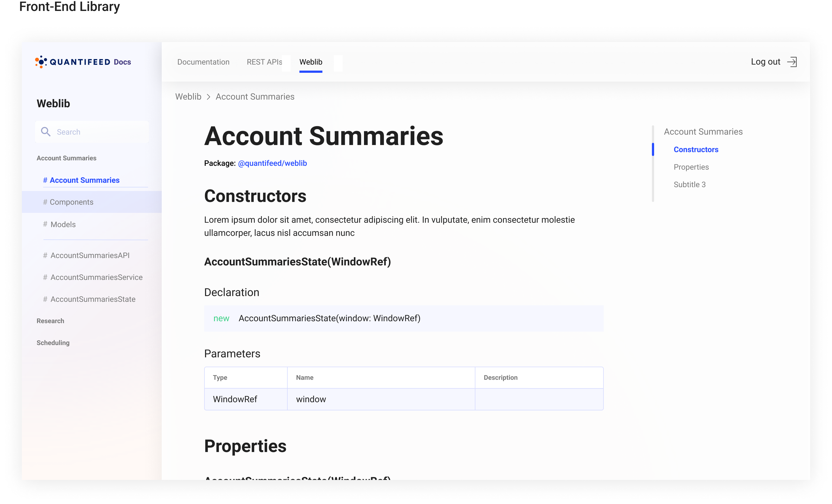
Task: Open the Documentation tab
Action: click(203, 62)
